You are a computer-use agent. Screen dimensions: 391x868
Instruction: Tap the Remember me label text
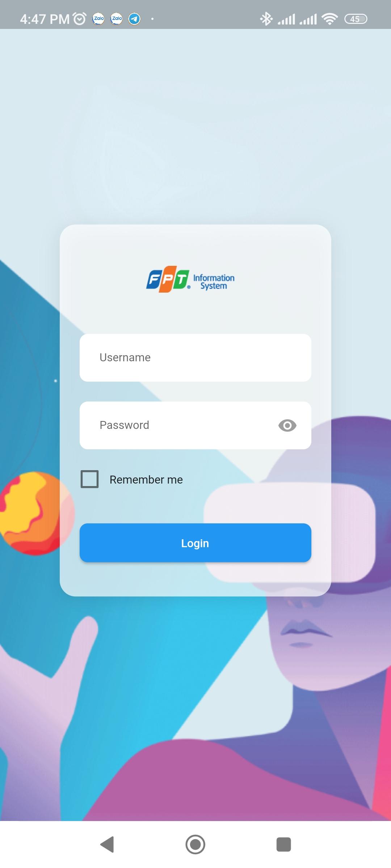(146, 480)
